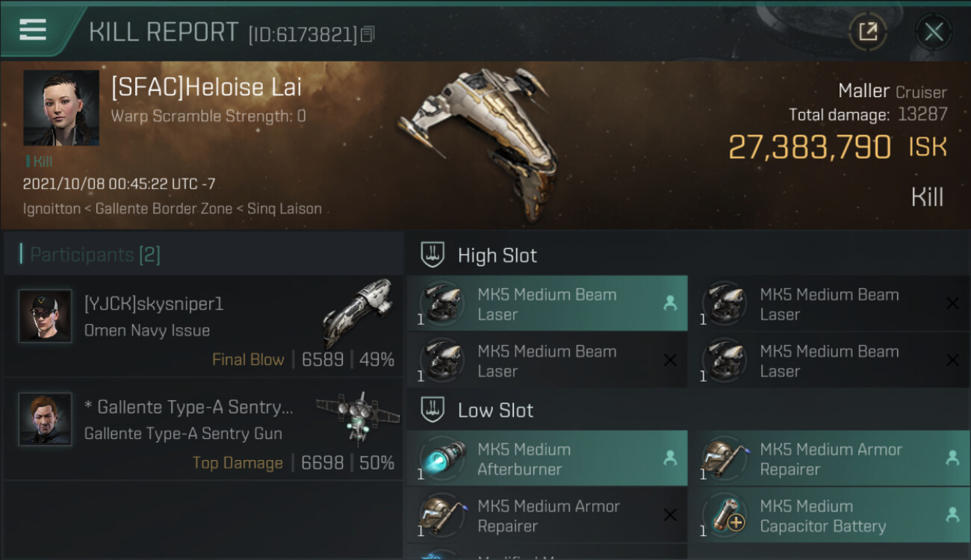Select the MK5 Medium Capacitor Battery module

(829, 516)
